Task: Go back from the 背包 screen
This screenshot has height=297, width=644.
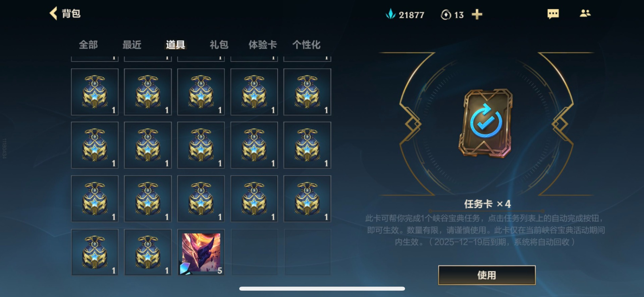Action: [53, 13]
